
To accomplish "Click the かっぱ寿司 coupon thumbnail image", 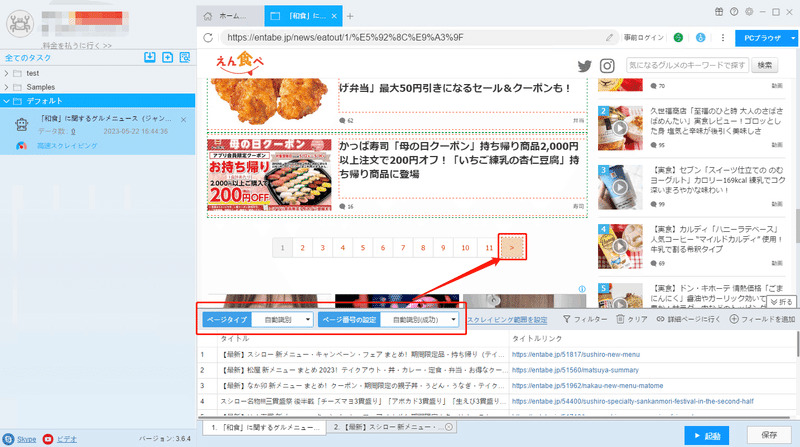I will pyautogui.click(x=269, y=175).
